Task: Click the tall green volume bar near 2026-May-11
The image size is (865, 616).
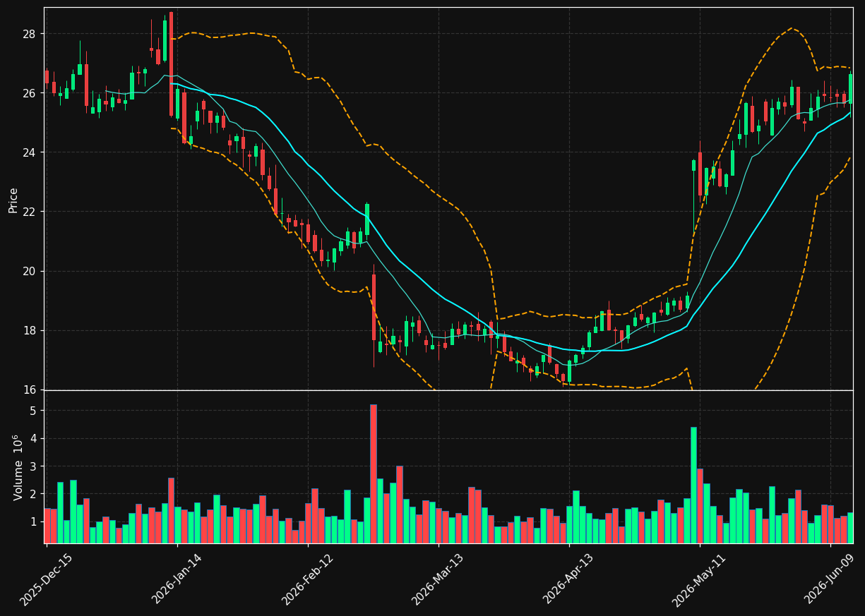Action: (693, 485)
